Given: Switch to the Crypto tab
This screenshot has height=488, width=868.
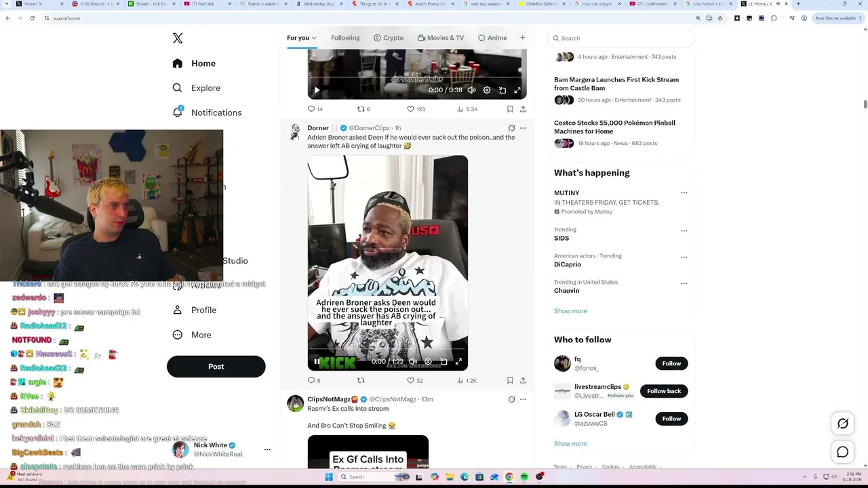Looking at the screenshot, I should click(389, 38).
